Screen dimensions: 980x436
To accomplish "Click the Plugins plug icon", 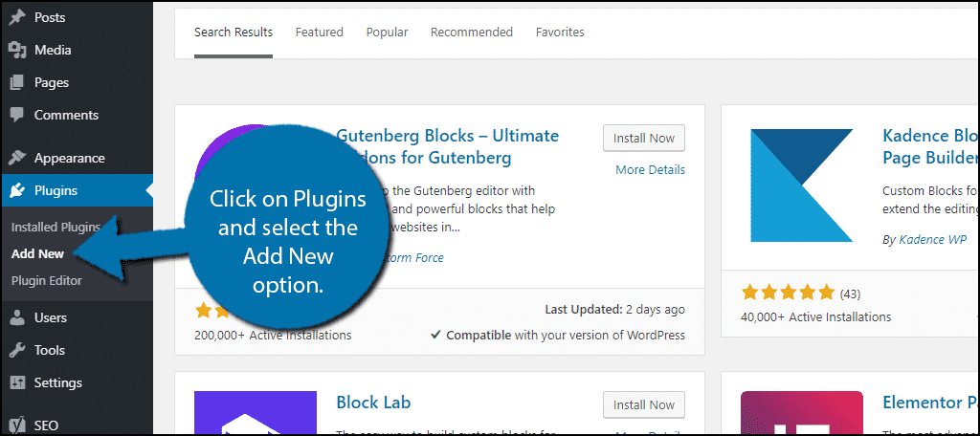I will [17, 190].
